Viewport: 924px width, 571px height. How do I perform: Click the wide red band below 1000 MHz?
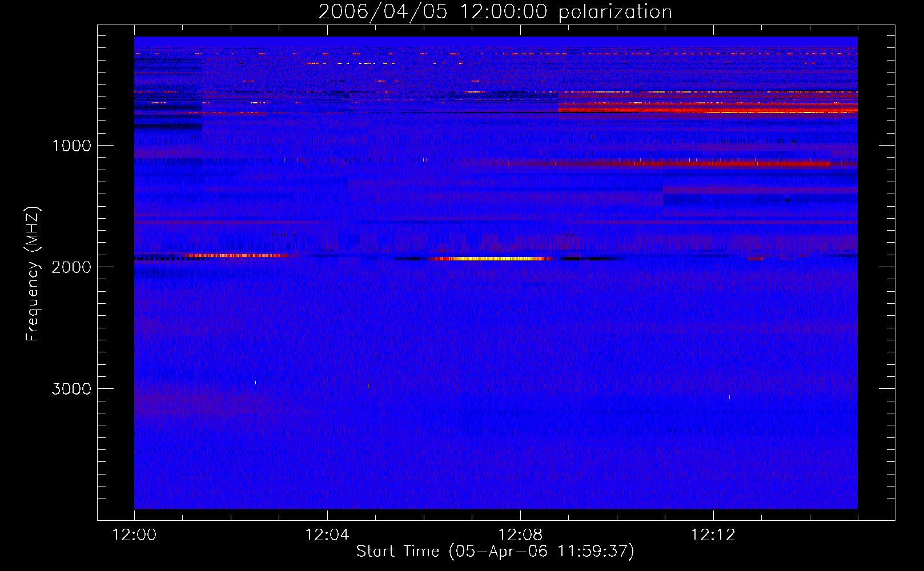(x=708, y=108)
